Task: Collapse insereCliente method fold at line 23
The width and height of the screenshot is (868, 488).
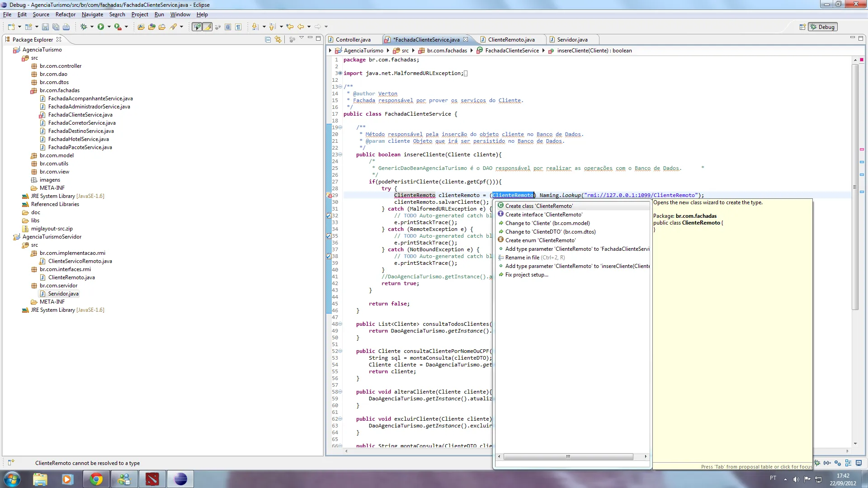Action: click(340, 155)
